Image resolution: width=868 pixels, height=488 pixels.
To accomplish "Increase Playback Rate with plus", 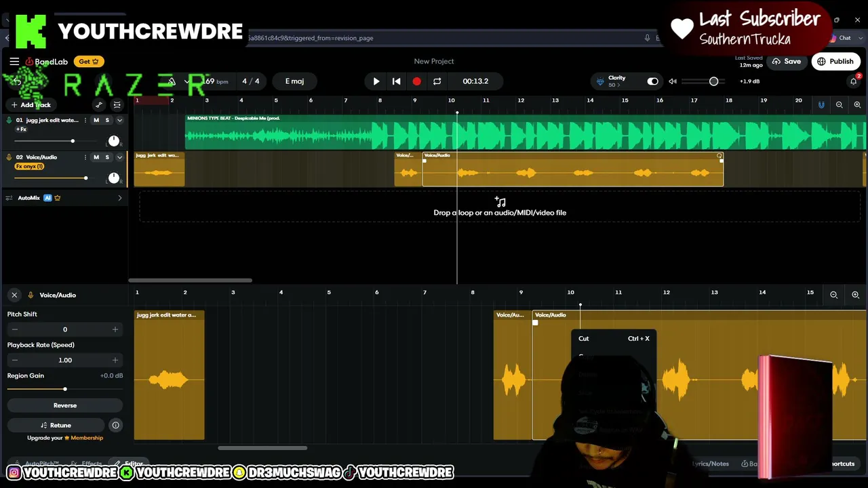I will [x=115, y=360].
